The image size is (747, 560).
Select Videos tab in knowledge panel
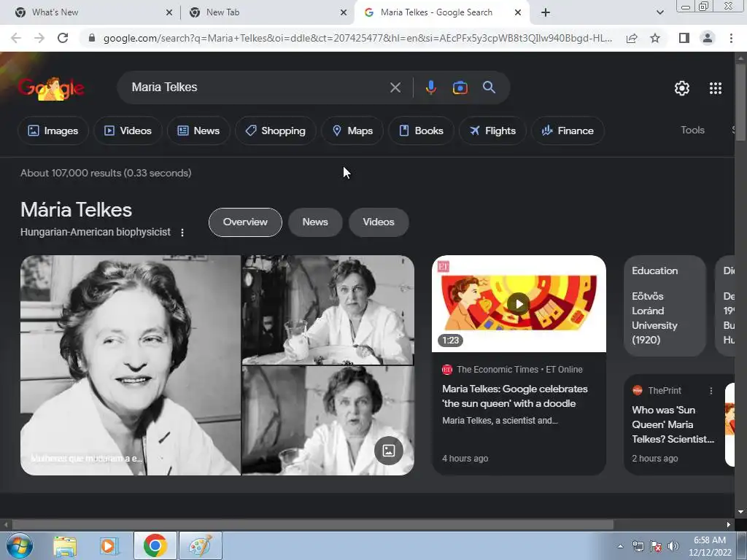[379, 222]
